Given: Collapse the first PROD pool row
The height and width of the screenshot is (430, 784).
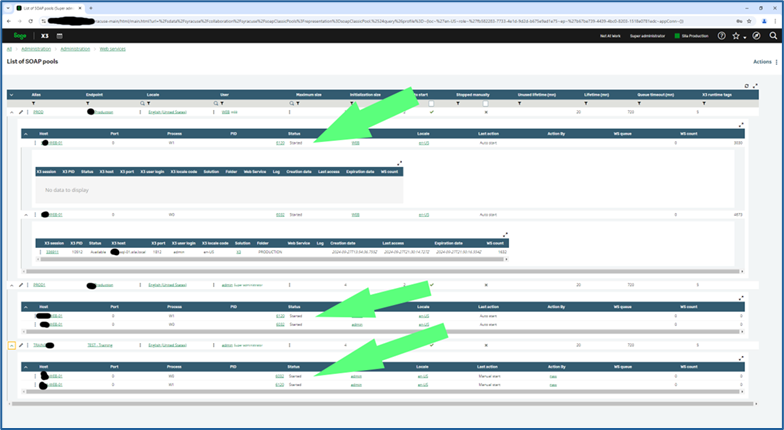Looking at the screenshot, I should [11, 113].
